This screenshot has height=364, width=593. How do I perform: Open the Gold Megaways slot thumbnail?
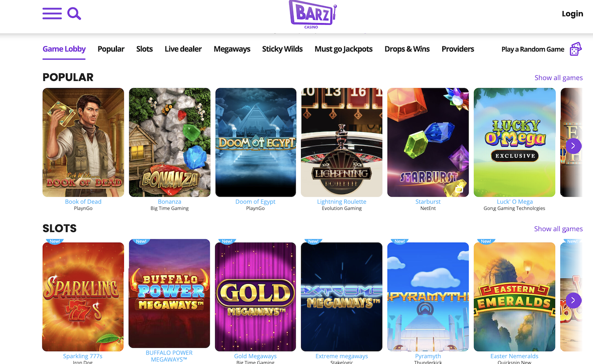(x=255, y=297)
